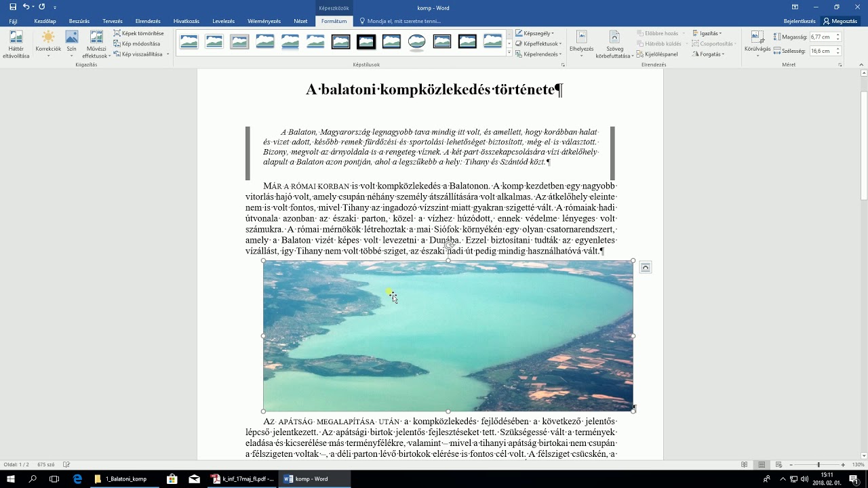868x488 pixels.
Task: Redo the last action
Action: [x=42, y=7]
